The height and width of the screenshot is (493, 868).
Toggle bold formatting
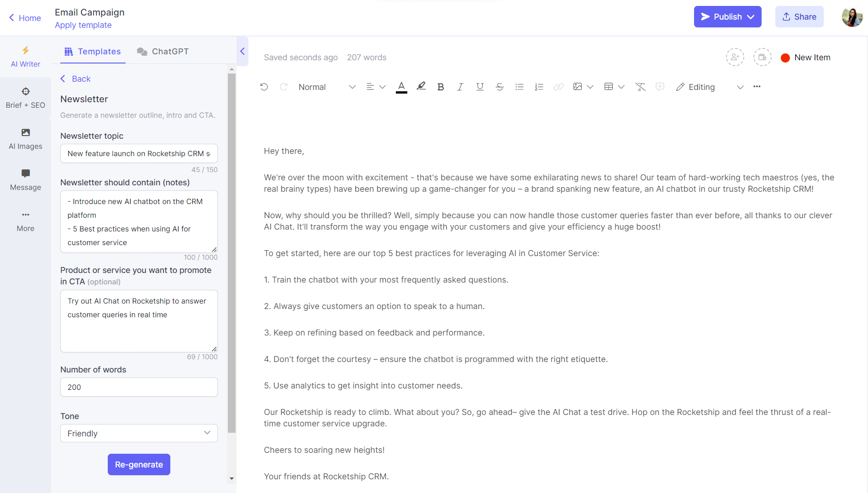441,87
